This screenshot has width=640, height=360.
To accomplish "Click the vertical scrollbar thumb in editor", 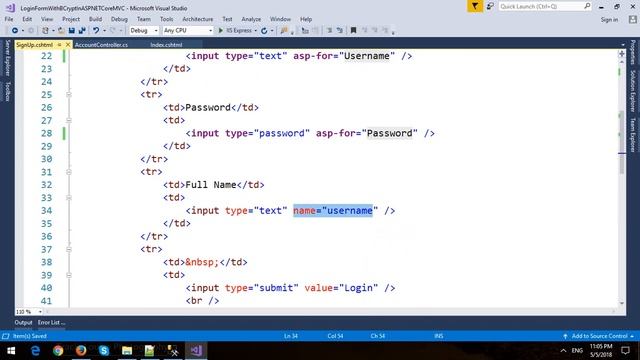I will point(622,143).
